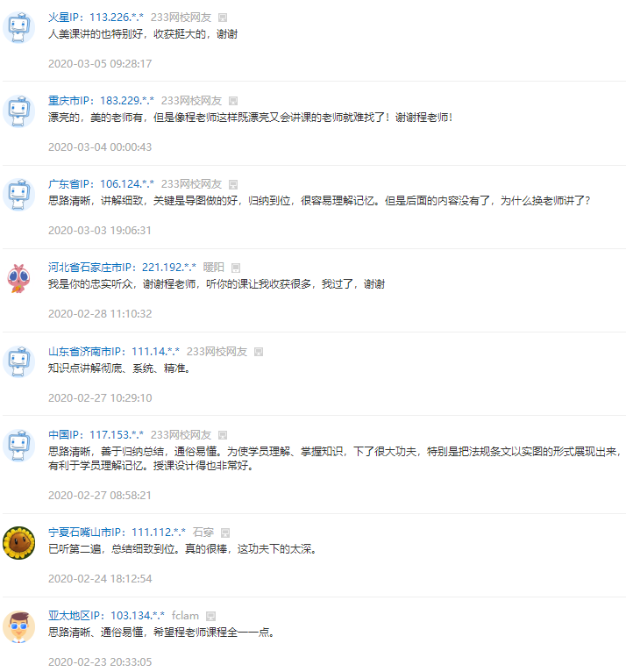
Task: Click the 山东省济南市IP: 111.14.*.* link
Action: coord(113,352)
